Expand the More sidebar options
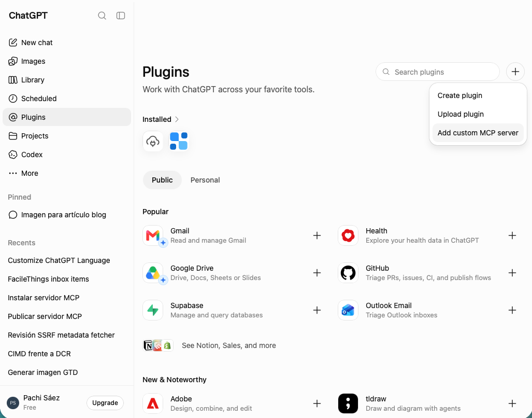Viewport: 532px width, 418px height. pos(67,173)
